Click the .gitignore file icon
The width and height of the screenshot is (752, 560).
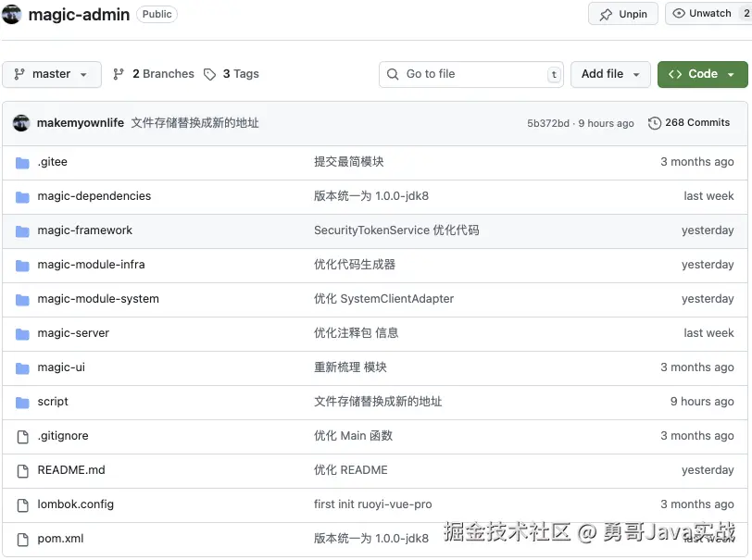click(x=22, y=437)
